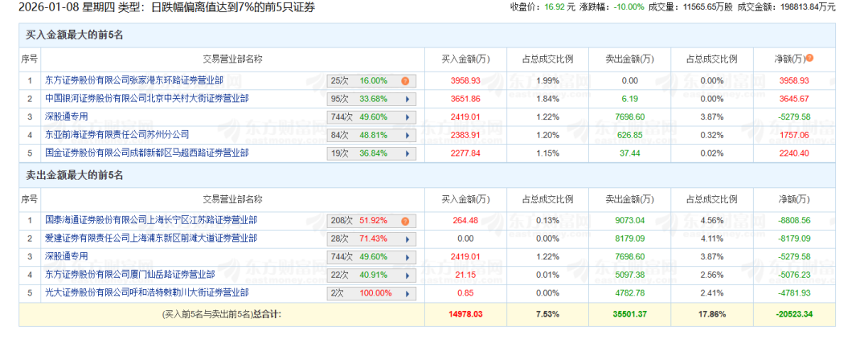
Task: Click the total buy ratio 7.53%
Action: [x=547, y=314]
